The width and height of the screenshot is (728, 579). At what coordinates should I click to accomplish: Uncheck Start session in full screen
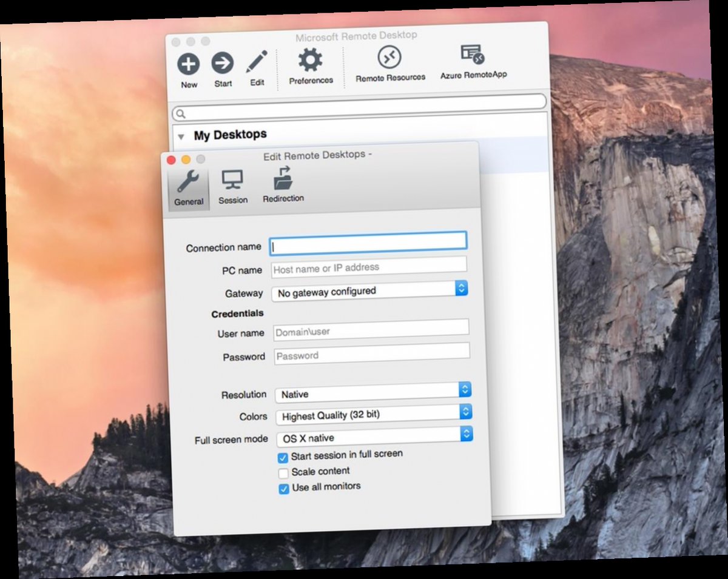(283, 457)
